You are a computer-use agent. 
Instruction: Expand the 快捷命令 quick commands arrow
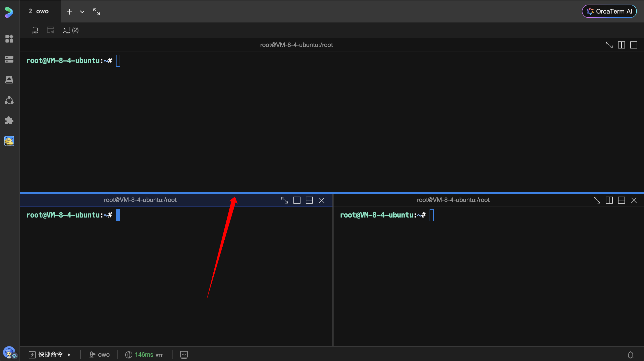coord(69,355)
